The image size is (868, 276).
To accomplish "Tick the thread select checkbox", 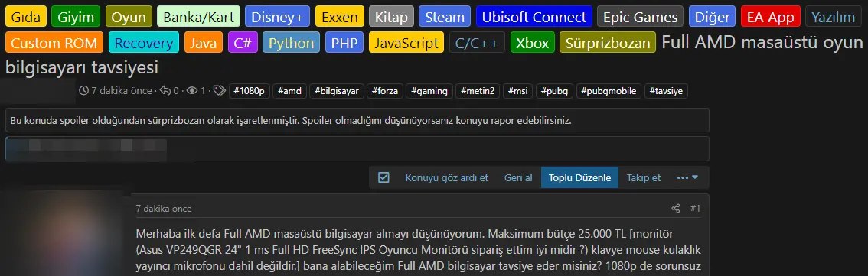I will pyautogui.click(x=383, y=177).
